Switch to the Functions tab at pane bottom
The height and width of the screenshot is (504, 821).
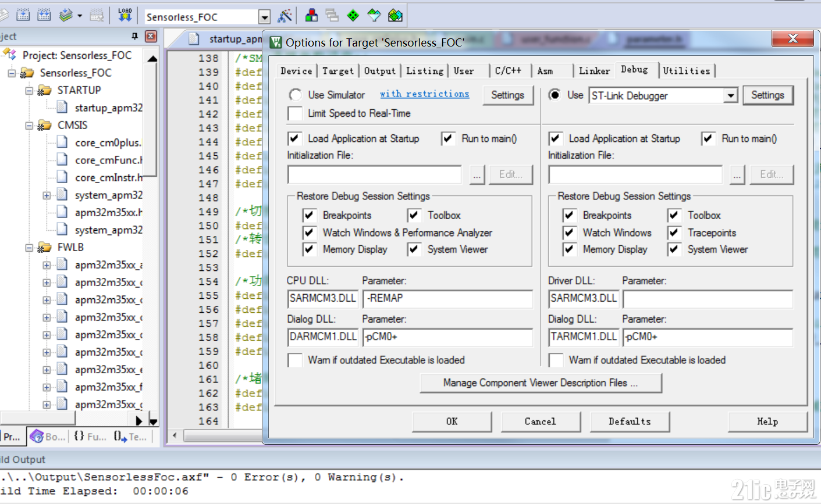tap(90, 436)
